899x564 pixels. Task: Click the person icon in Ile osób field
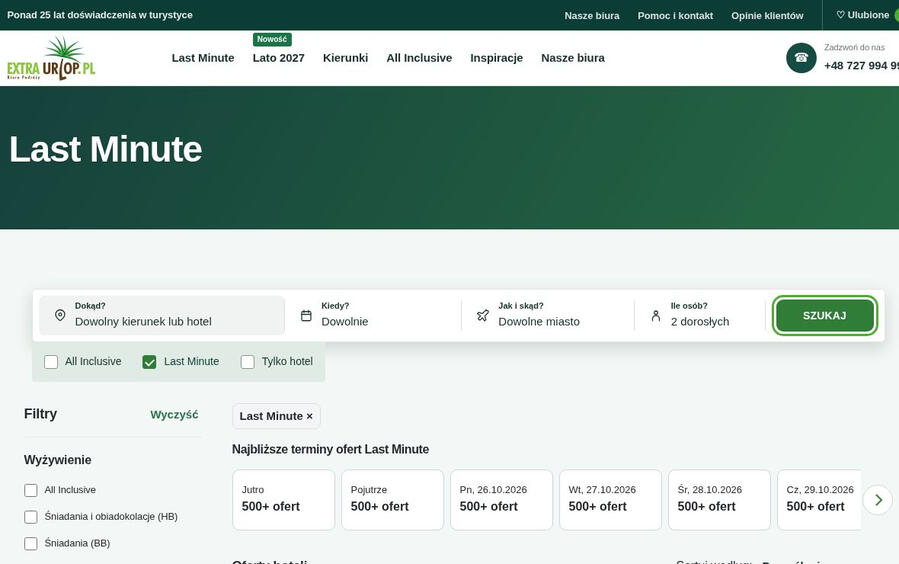(656, 315)
